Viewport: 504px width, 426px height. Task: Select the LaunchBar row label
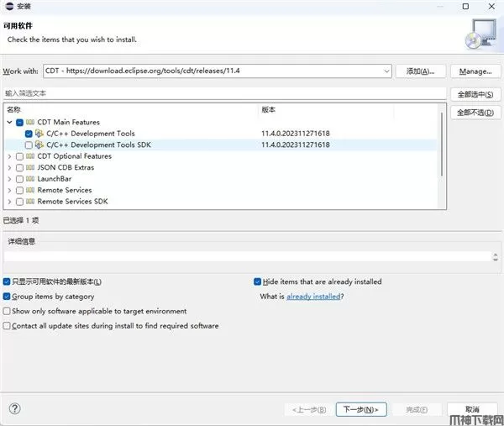click(55, 179)
